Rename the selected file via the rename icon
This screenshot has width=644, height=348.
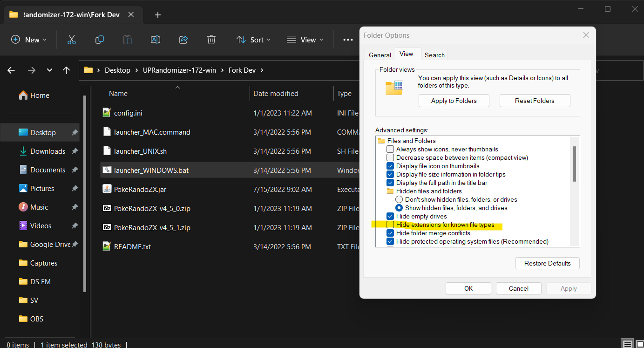[155, 40]
